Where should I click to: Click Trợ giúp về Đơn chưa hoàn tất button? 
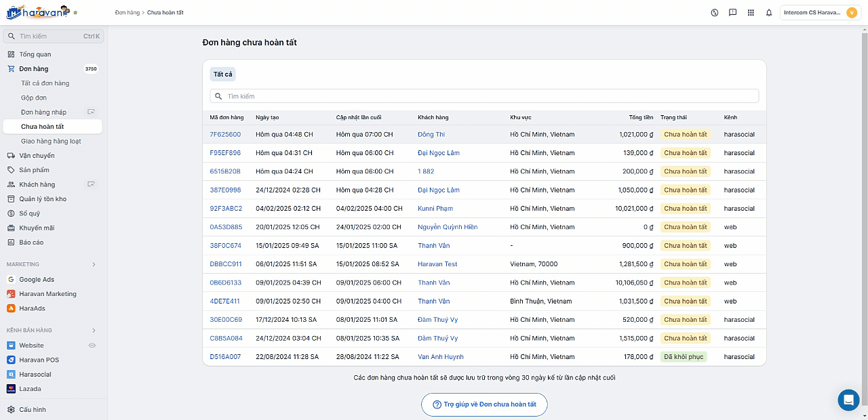click(484, 404)
